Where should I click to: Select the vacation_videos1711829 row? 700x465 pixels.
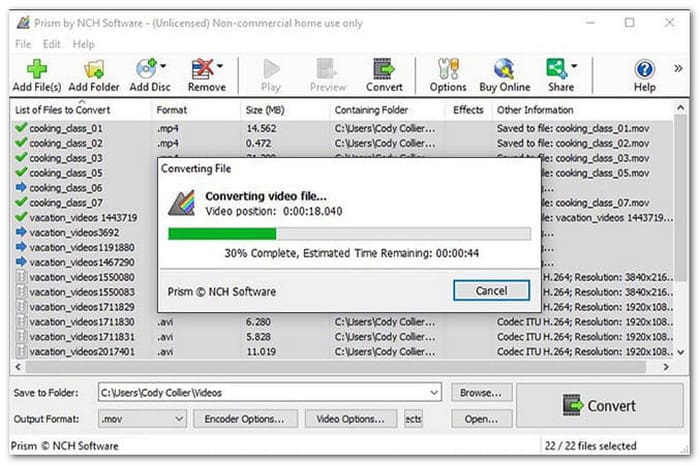pos(82,307)
